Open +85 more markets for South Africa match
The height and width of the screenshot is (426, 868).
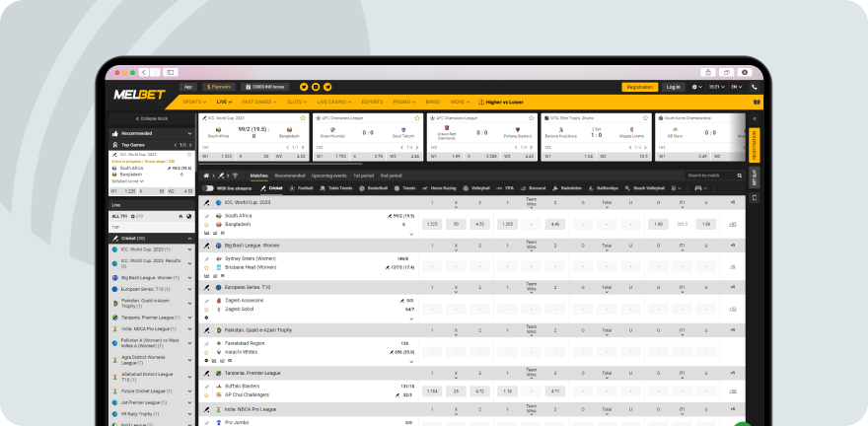click(732, 224)
